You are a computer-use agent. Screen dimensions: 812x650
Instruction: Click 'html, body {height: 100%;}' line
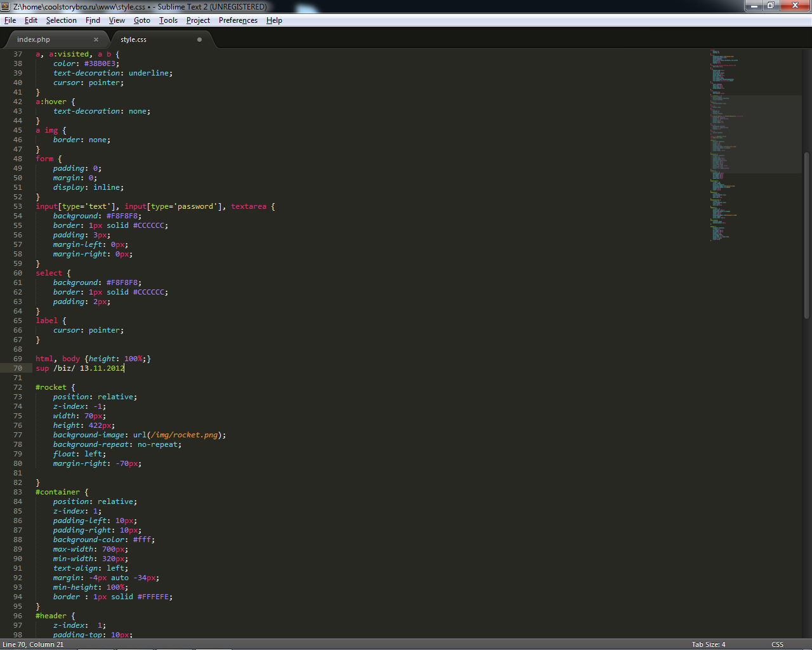93,359
